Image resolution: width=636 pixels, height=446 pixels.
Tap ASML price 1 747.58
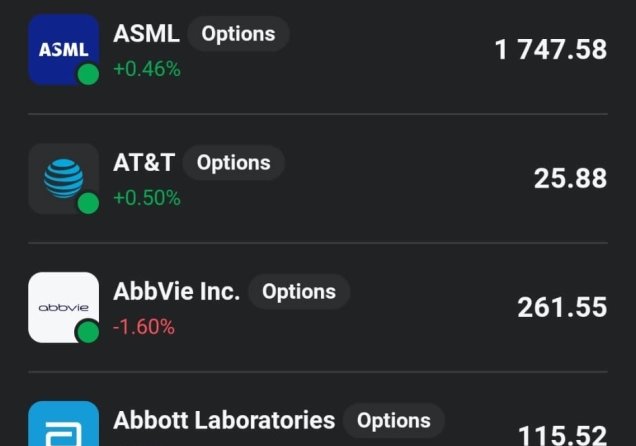[x=551, y=49]
